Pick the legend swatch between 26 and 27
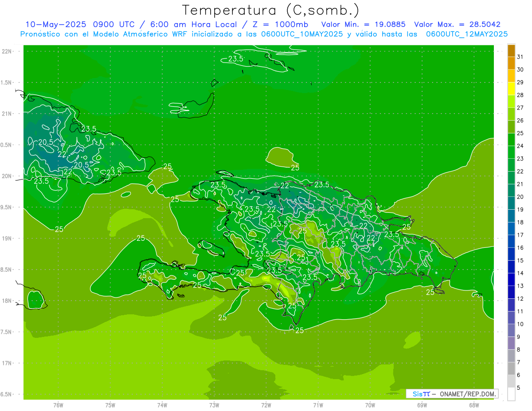The width and height of the screenshot is (532, 411). click(511, 114)
